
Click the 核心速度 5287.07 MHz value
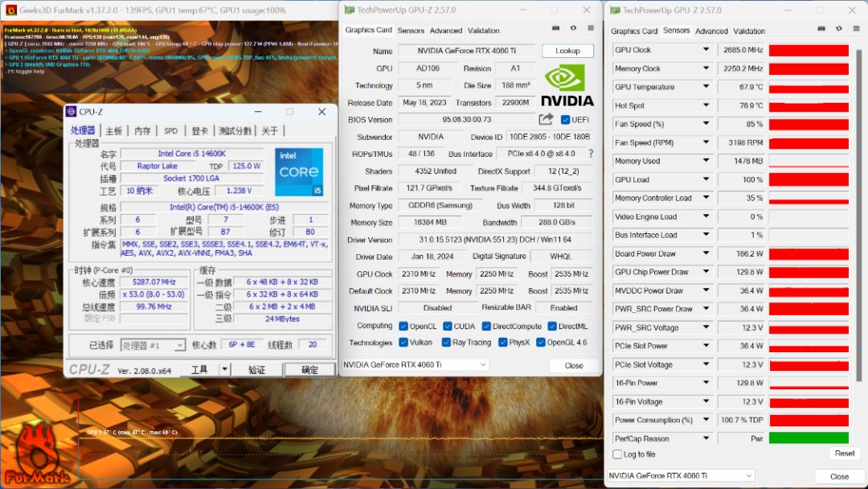point(154,281)
